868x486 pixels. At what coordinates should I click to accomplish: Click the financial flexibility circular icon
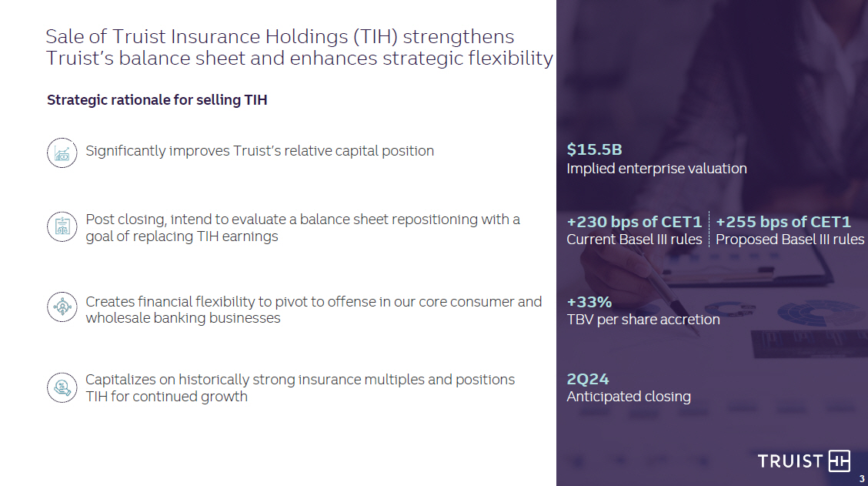pos(62,307)
